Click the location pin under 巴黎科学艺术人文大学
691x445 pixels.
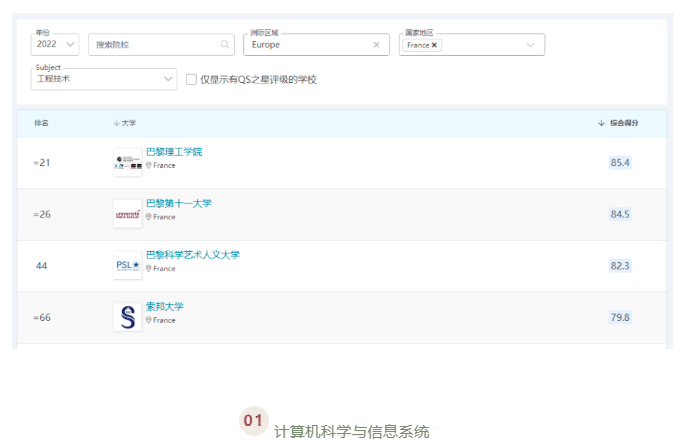pos(149,268)
